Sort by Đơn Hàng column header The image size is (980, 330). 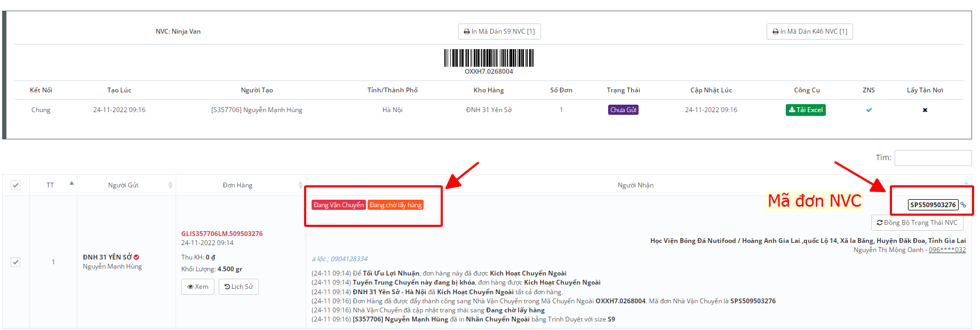coord(237,185)
